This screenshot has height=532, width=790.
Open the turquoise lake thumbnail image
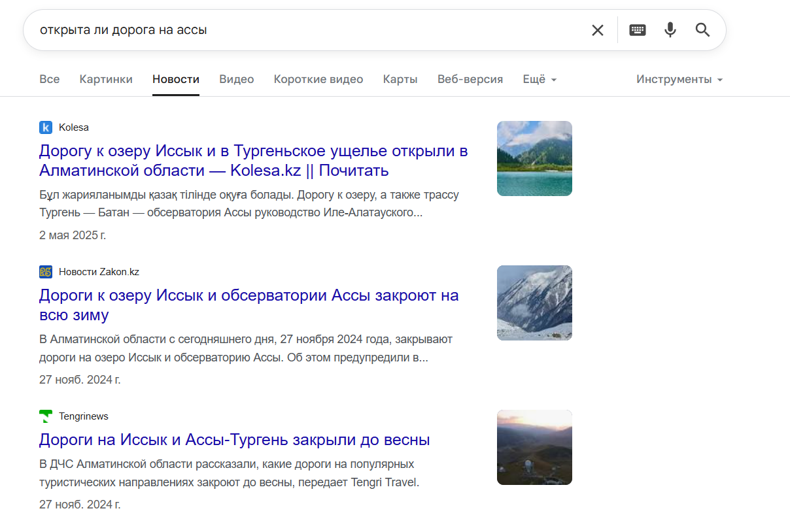pos(534,158)
